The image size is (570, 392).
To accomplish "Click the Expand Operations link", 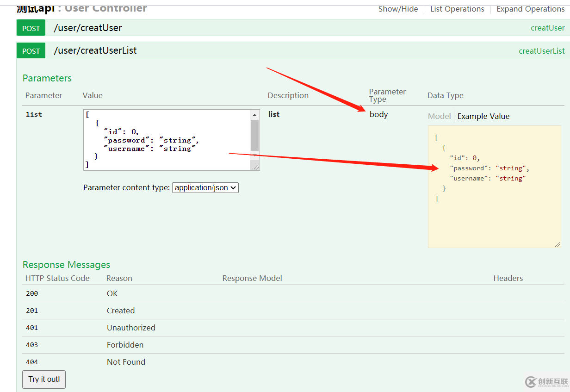I will (x=530, y=9).
